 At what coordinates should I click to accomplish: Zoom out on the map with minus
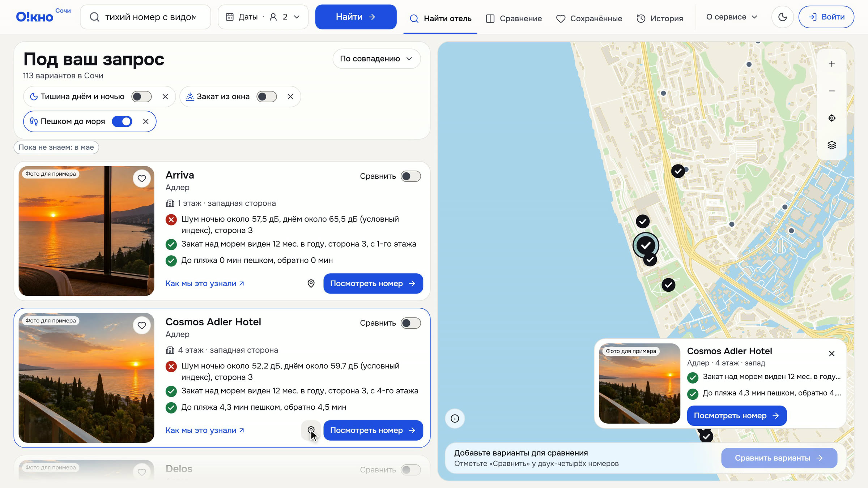[831, 91]
